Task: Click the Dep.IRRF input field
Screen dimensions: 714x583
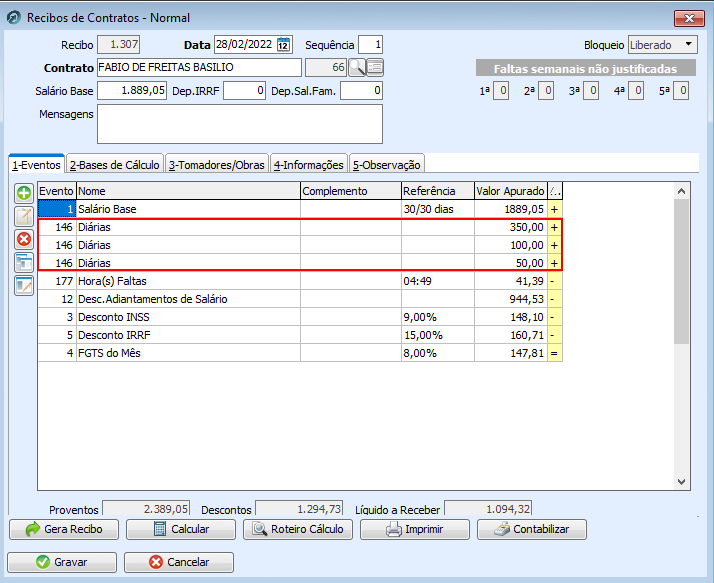Action: coord(244,91)
